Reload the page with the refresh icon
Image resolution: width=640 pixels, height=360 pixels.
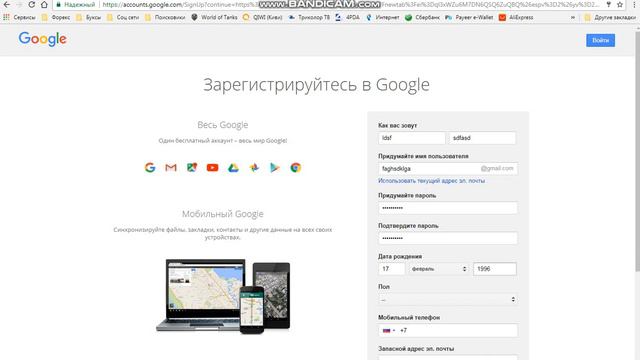click(31, 4)
